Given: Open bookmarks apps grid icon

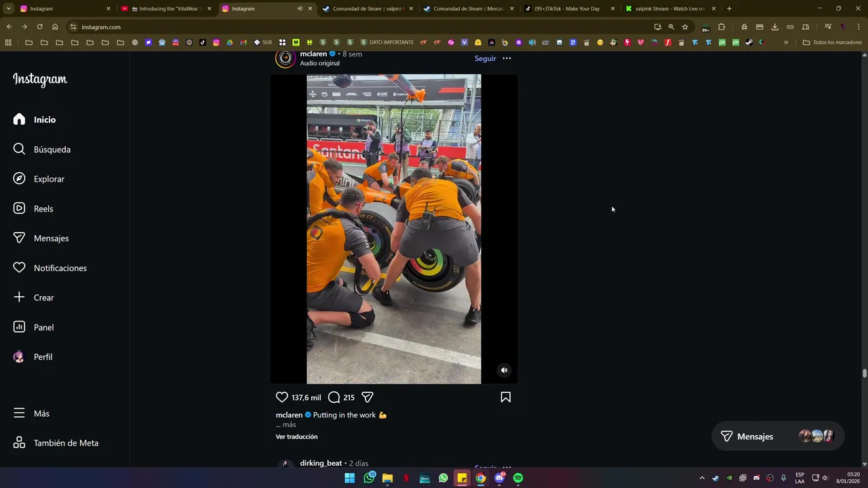Looking at the screenshot, I should click(8, 42).
